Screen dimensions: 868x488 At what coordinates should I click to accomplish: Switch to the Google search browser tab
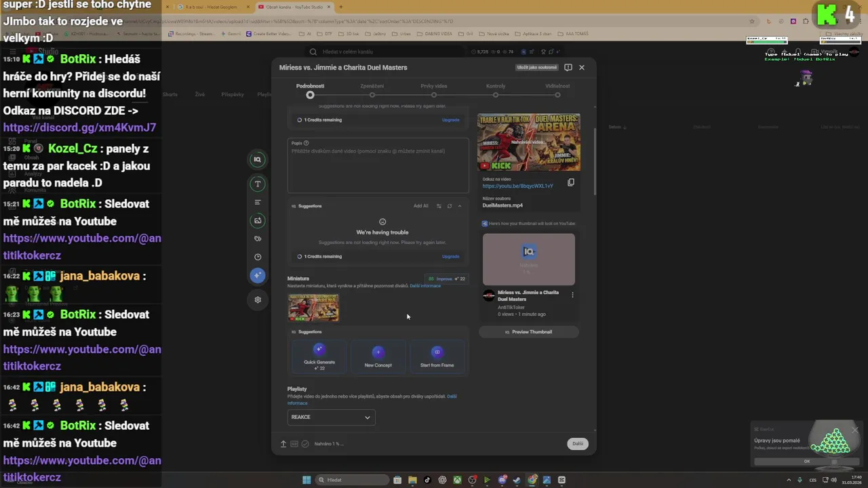(212, 7)
